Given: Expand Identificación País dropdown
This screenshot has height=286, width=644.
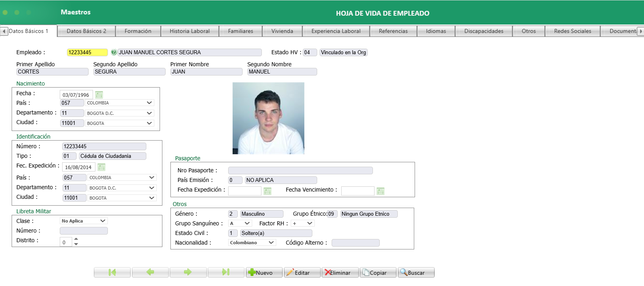Looking at the screenshot, I should click(x=152, y=178).
